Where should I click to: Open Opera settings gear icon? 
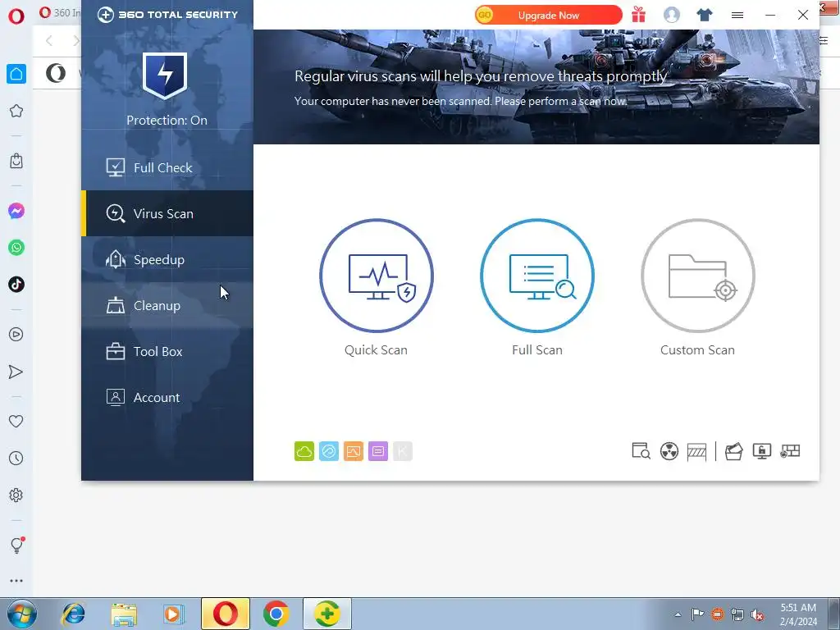pyautogui.click(x=16, y=495)
